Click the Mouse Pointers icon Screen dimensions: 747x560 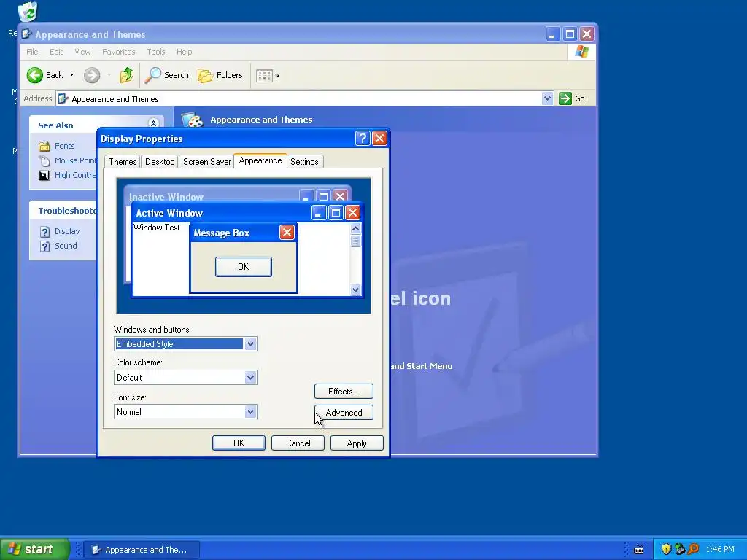[x=44, y=160]
